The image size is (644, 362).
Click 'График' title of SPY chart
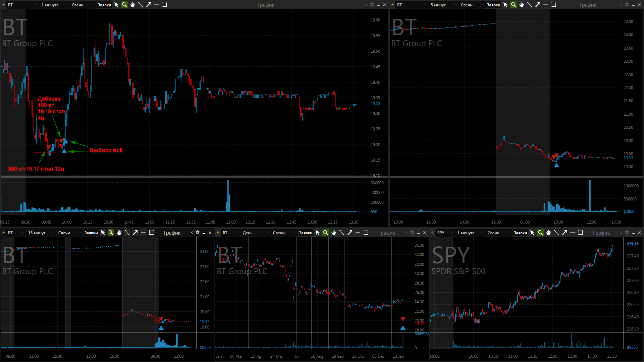[601, 233]
